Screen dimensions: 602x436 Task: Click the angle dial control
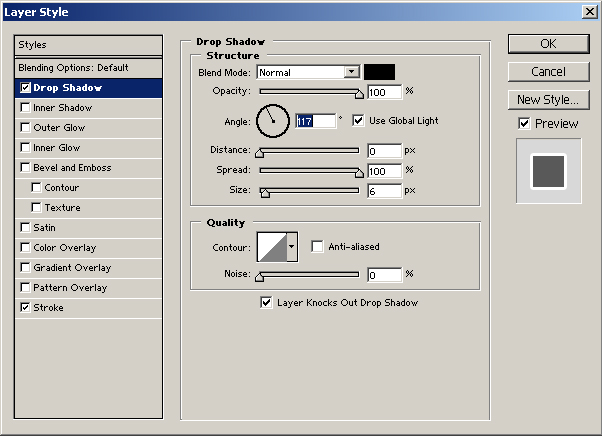coord(273,121)
